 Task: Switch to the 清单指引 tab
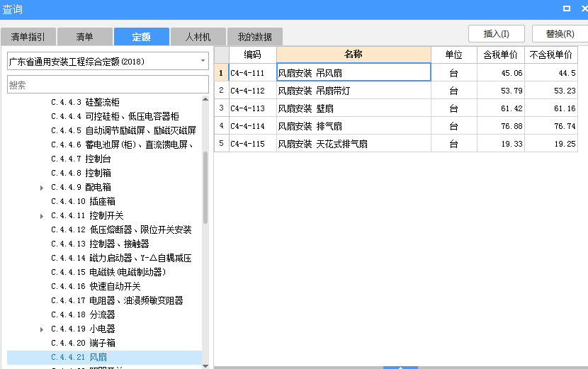[x=28, y=37]
